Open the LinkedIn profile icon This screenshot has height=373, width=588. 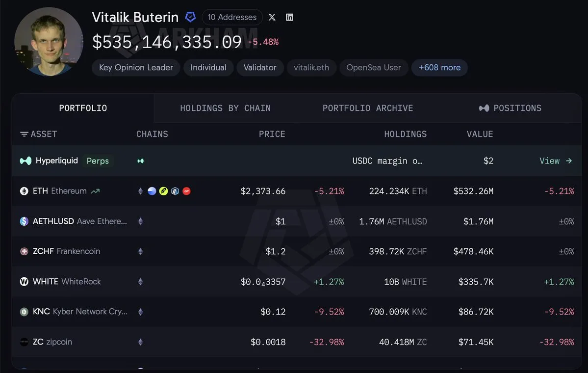click(x=289, y=17)
